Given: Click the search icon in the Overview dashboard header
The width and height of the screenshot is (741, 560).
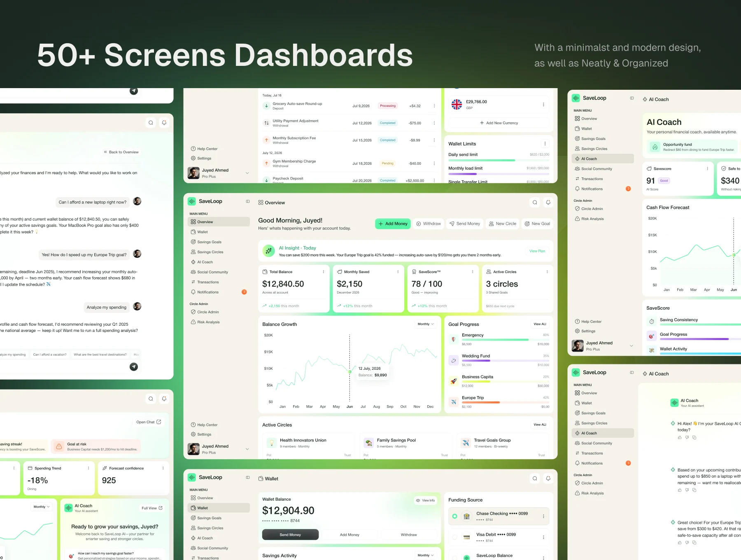Looking at the screenshot, I should coord(535,202).
